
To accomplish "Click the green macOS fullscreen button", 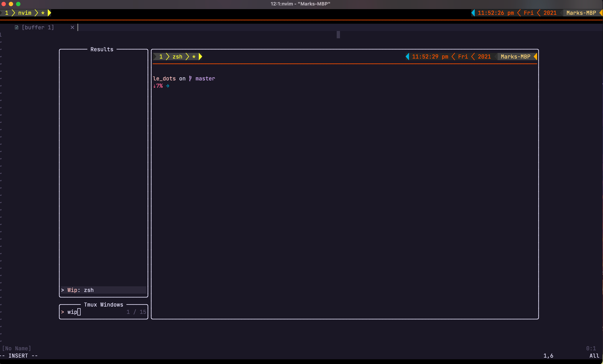I will [x=18, y=4].
